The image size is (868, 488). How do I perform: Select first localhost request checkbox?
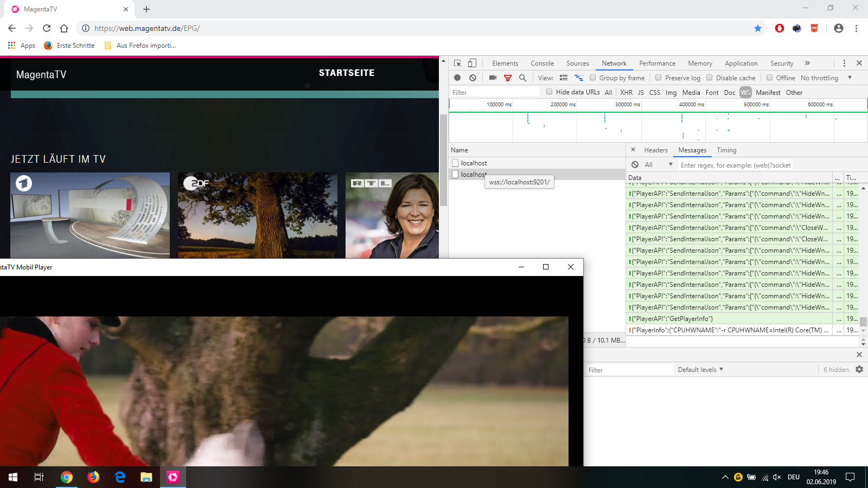[455, 163]
